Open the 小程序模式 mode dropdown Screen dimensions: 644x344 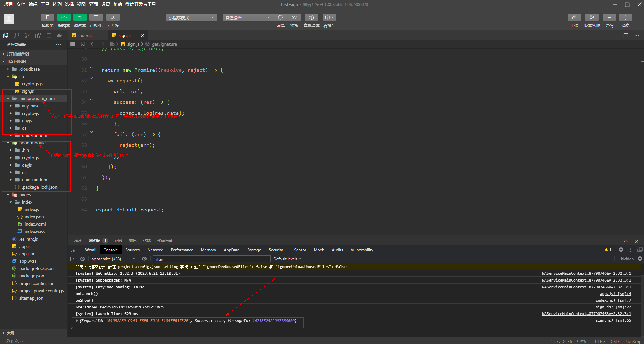(x=191, y=17)
